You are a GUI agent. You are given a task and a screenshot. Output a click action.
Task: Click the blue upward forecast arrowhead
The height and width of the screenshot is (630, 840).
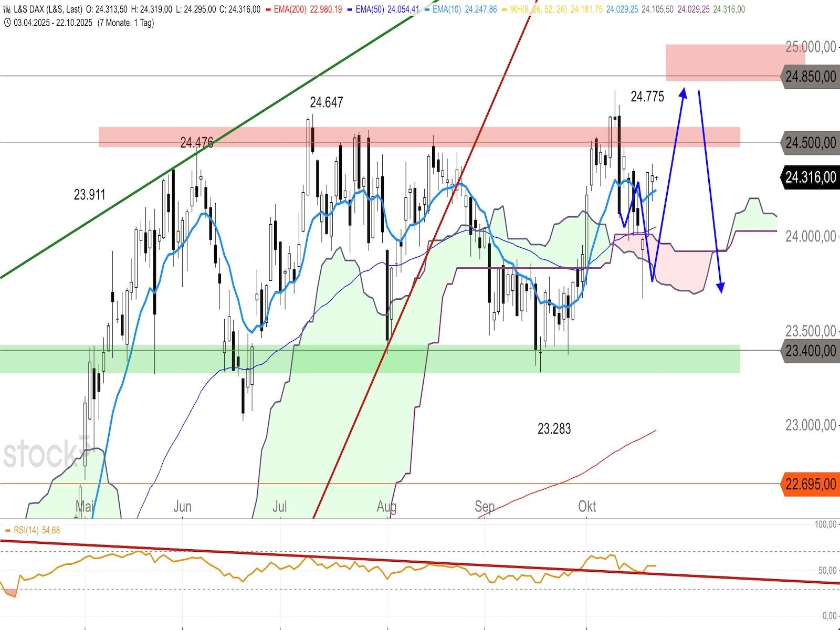[682, 92]
